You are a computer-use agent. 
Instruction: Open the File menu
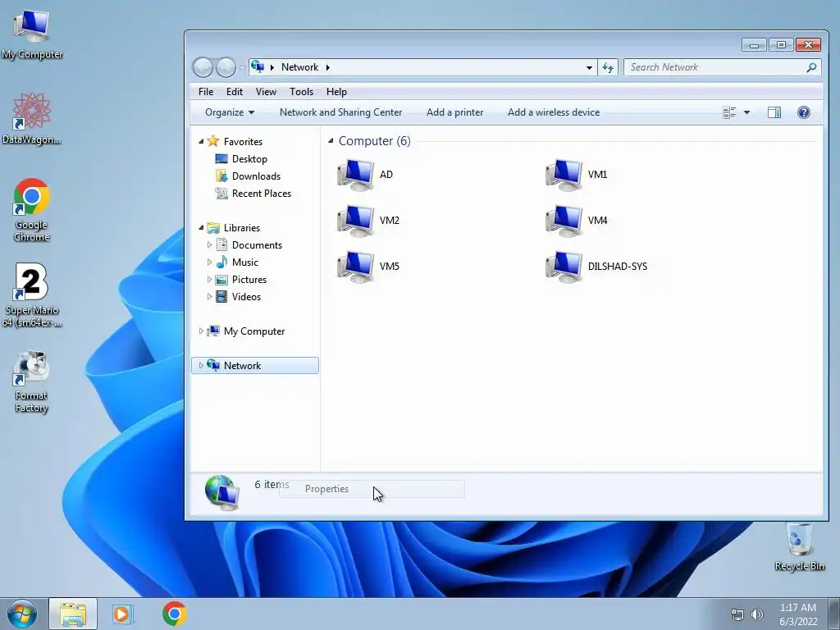coord(206,92)
